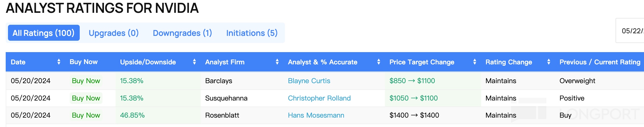Click the Barclays $850 → $1100 price target

412,81
